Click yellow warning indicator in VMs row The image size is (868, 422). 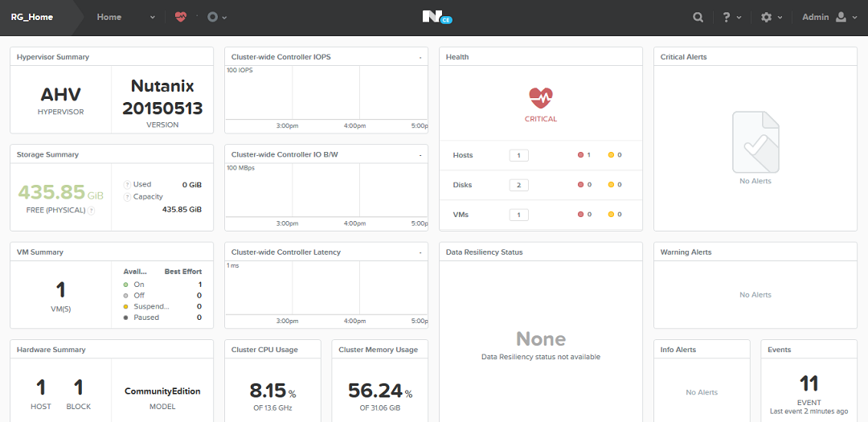pos(611,215)
